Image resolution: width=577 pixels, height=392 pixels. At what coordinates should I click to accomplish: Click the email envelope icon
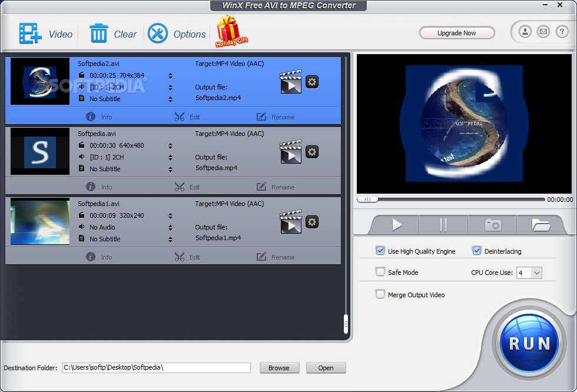coord(543,32)
